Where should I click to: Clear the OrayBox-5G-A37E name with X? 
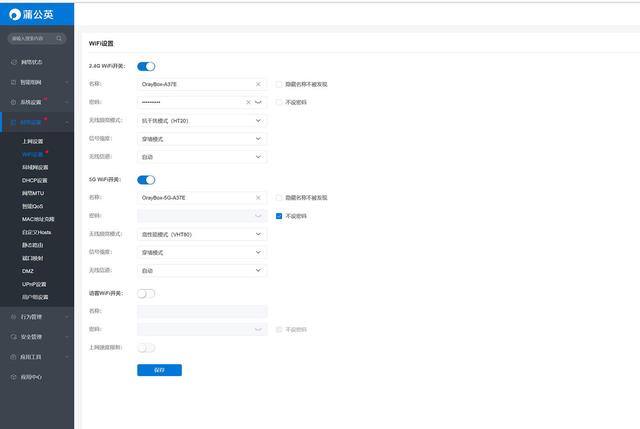pyautogui.click(x=258, y=198)
